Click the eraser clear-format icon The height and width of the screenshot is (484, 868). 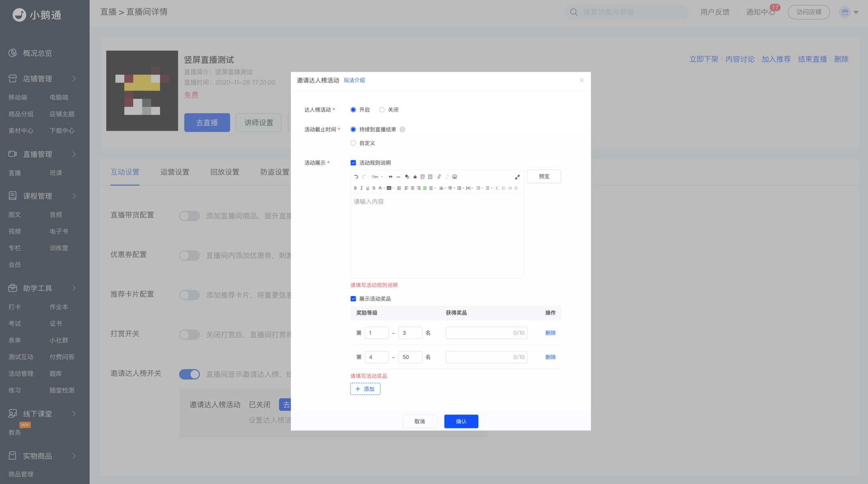click(407, 177)
